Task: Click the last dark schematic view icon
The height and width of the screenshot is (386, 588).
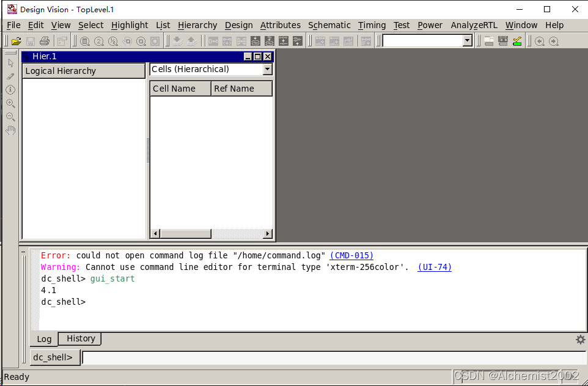Action: coord(298,41)
